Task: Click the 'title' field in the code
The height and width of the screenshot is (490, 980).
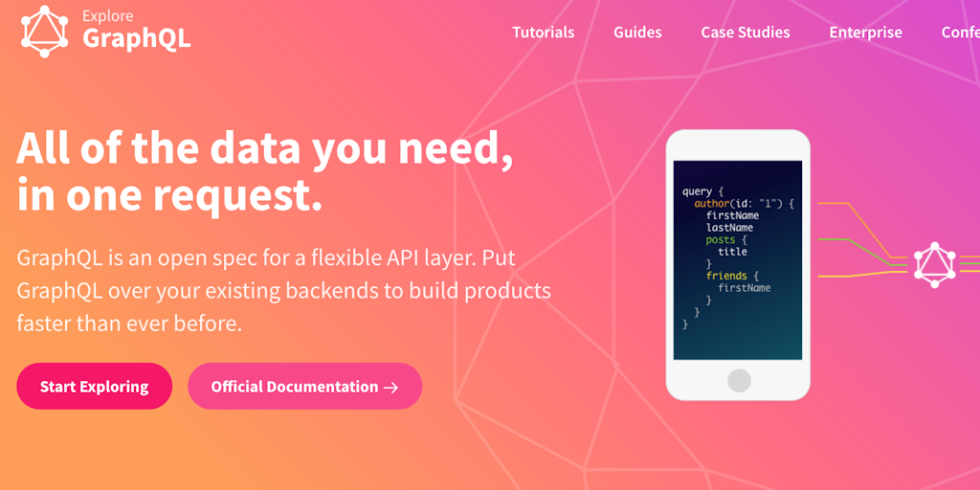Action: (x=732, y=252)
